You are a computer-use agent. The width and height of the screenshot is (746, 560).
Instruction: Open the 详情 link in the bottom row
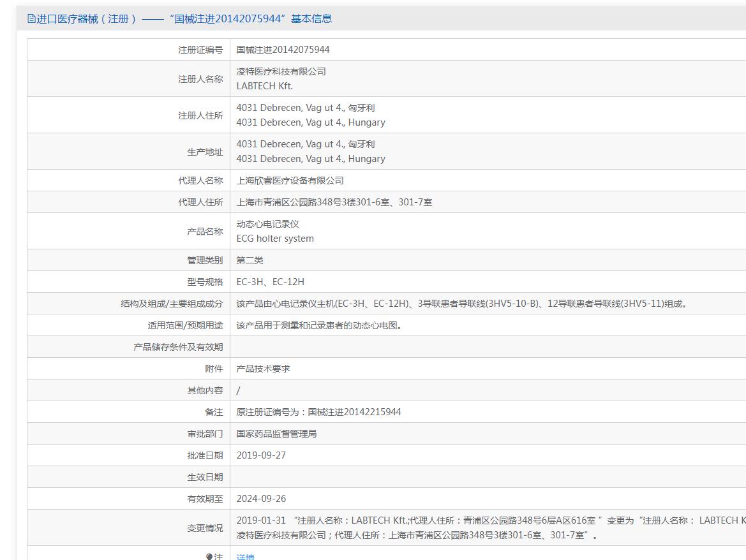(246, 556)
